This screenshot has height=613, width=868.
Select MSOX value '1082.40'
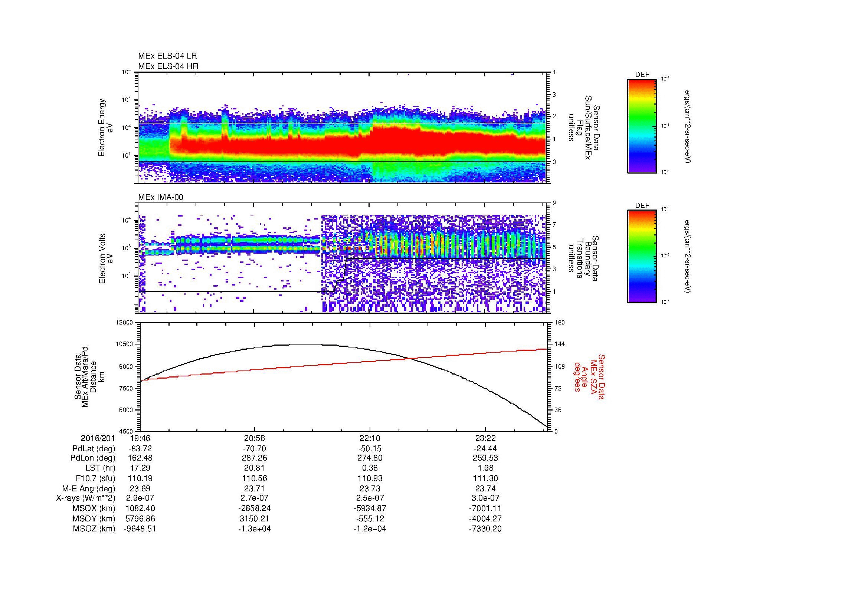click(140, 509)
